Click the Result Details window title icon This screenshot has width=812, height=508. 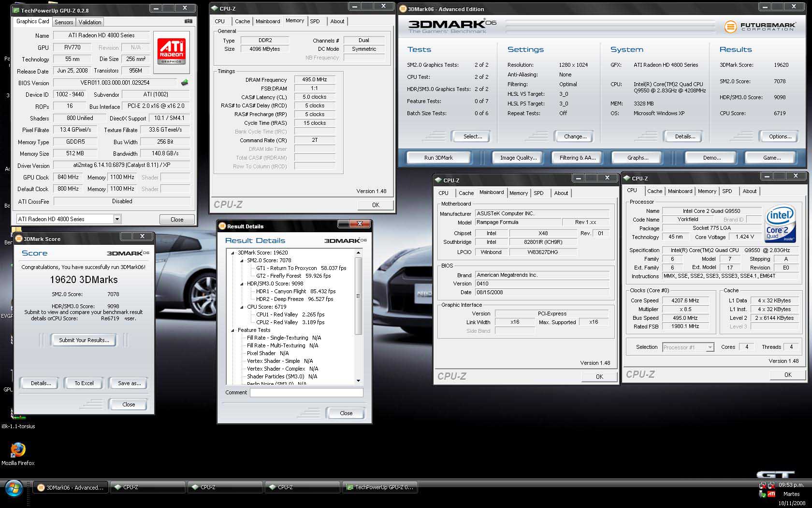[x=222, y=226]
